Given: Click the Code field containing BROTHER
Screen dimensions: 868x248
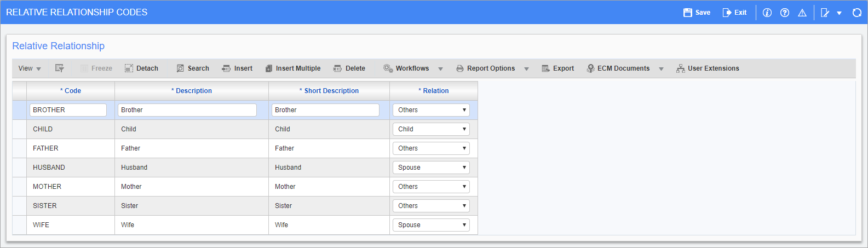Looking at the screenshot, I should [68, 110].
